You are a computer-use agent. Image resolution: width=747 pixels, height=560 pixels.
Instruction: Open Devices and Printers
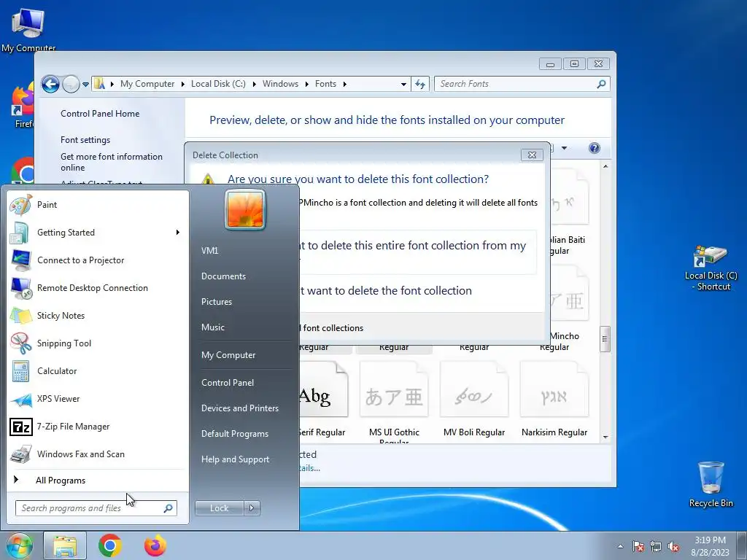(239, 408)
